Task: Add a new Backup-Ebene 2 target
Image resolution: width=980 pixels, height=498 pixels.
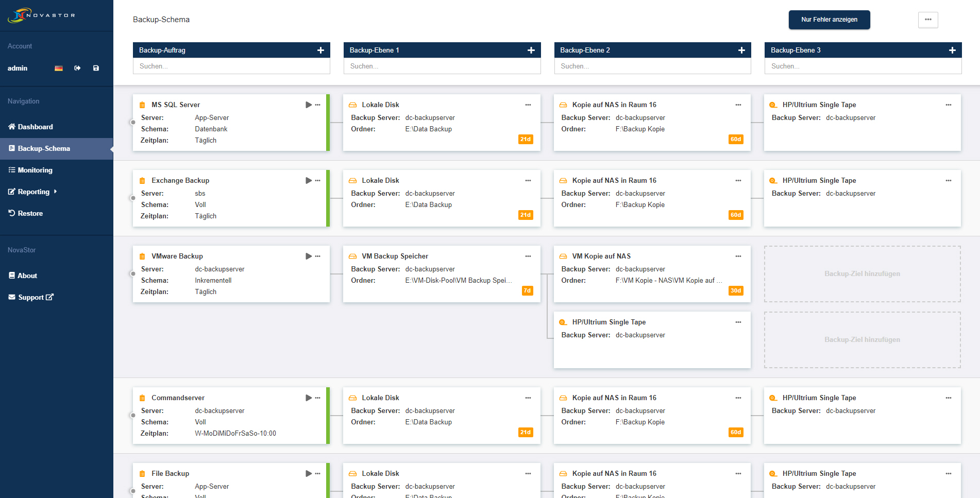Action: coord(741,50)
